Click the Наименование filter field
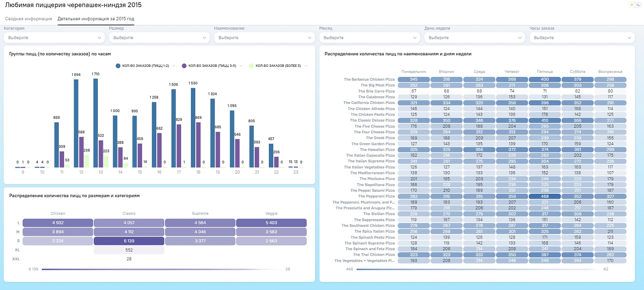Viewport: 644px width, 290px height. (264, 37)
